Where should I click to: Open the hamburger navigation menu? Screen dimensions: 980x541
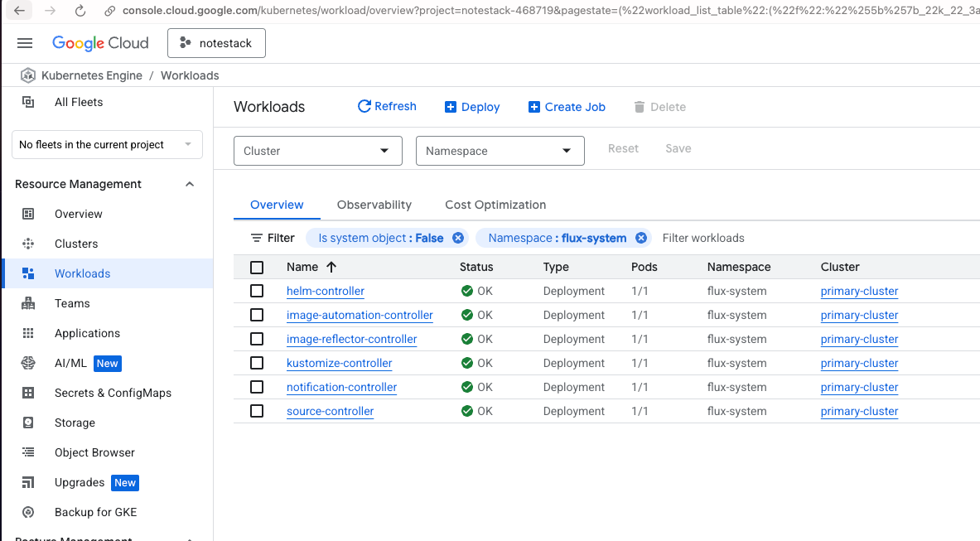25,43
